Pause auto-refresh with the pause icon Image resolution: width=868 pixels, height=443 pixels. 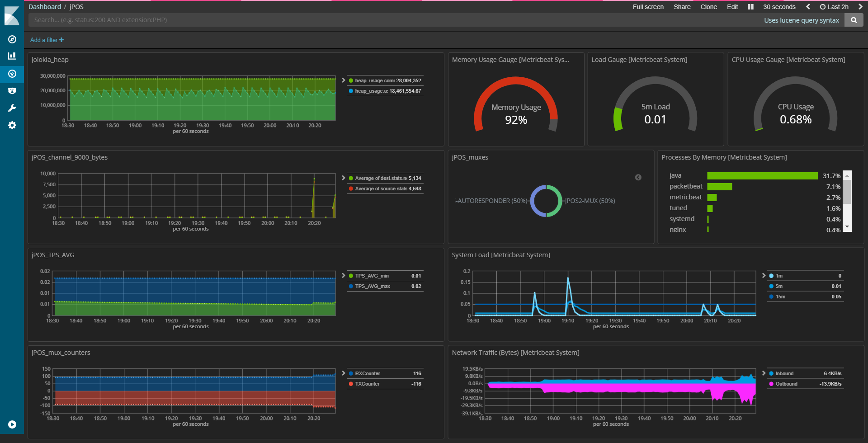click(750, 7)
